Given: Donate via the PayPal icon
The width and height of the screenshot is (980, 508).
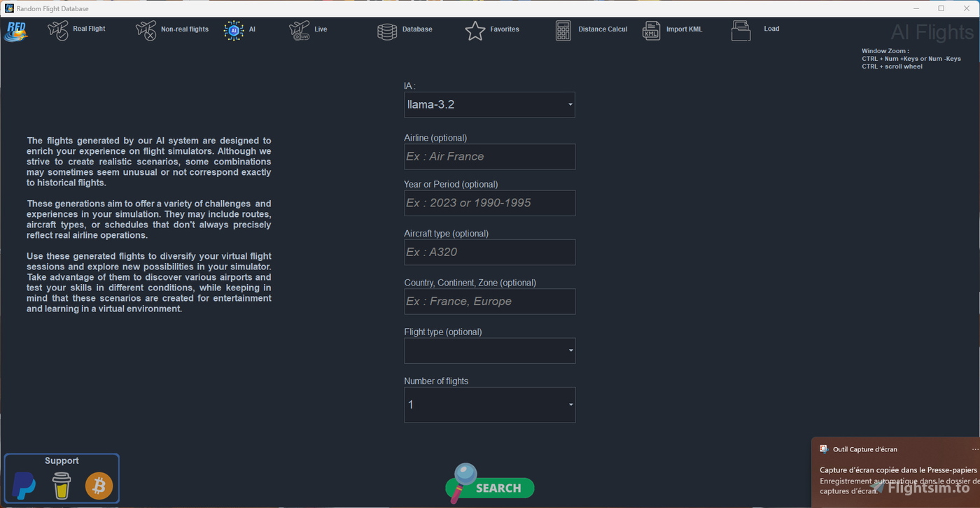Looking at the screenshot, I should coord(24,486).
